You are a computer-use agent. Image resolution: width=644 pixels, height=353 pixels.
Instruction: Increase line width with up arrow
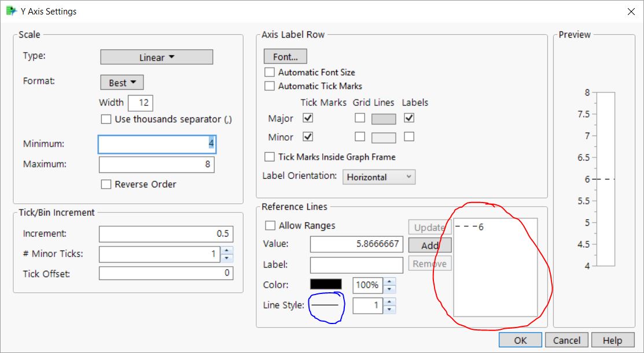[389, 301]
